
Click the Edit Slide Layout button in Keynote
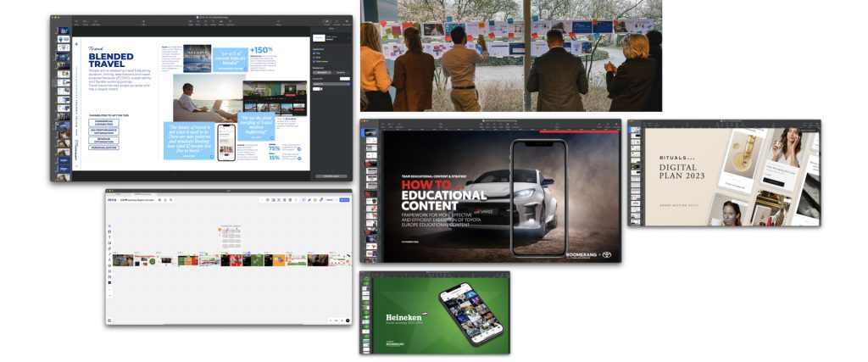tap(331, 175)
